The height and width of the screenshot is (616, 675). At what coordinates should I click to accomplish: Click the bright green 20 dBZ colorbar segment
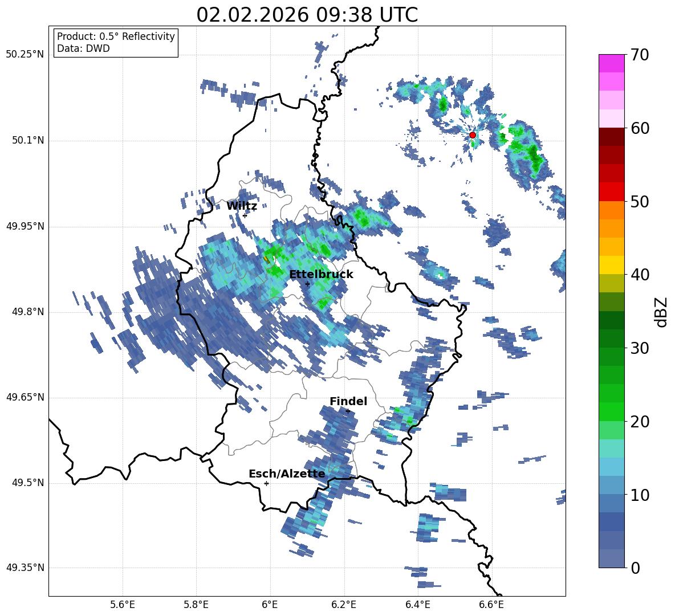coord(611,411)
